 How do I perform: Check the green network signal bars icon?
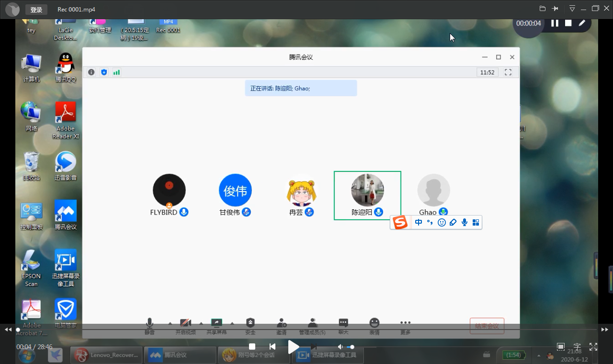pyautogui.click(x=116, y=72)
